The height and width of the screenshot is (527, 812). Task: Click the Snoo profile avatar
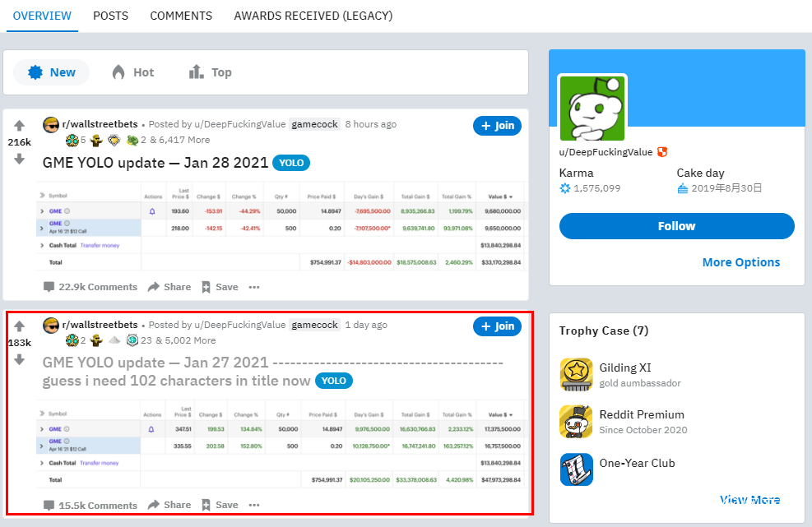pyautogui.click(x=592, y=109)
